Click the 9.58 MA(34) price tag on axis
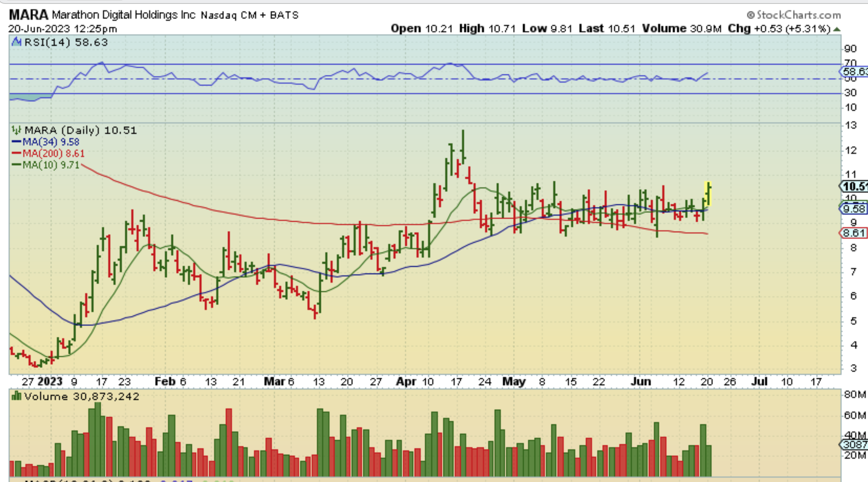 click(x=854, y=209)
